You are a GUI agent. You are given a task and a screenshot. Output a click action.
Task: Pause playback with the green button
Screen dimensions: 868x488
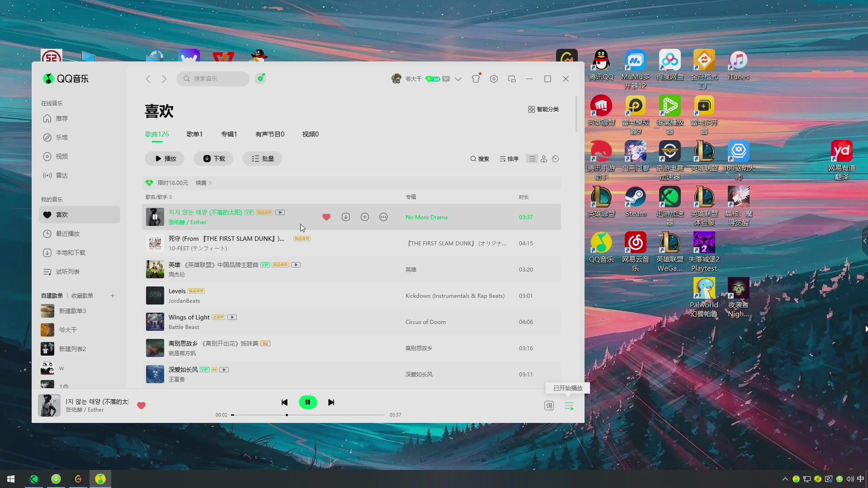click(x=308, y=402)
